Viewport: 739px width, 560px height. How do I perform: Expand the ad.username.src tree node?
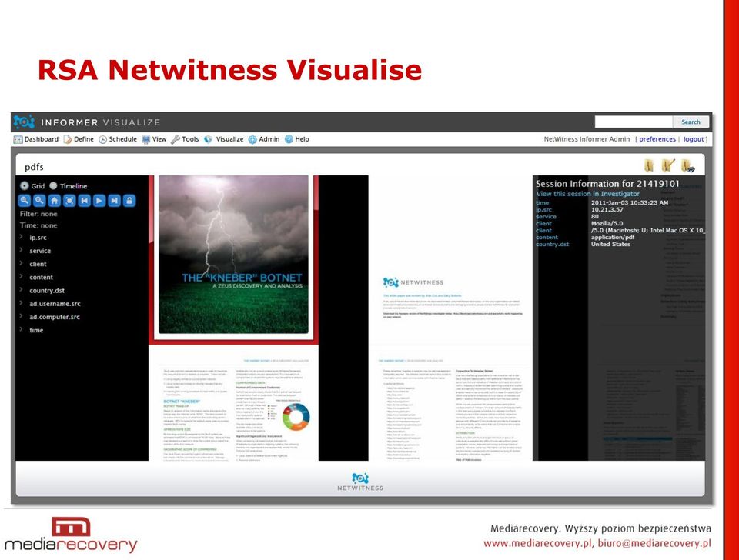[22, 303]
